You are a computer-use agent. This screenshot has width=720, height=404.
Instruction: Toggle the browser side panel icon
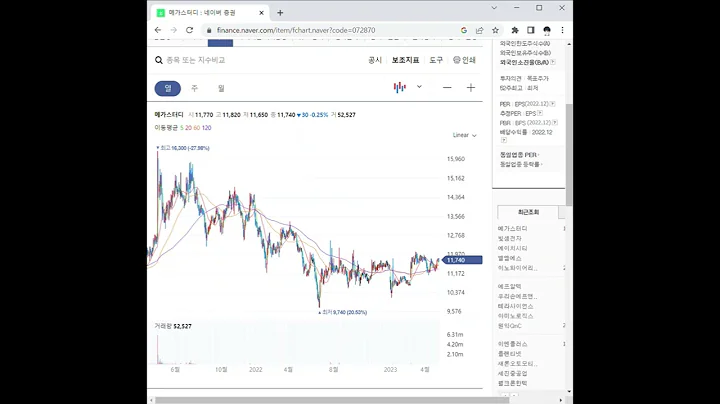(x=530, y=30)
